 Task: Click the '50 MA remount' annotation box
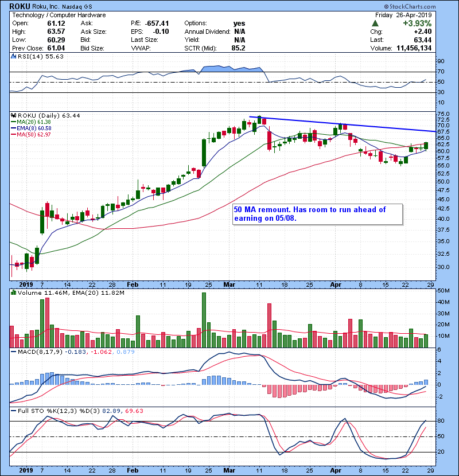317,214
